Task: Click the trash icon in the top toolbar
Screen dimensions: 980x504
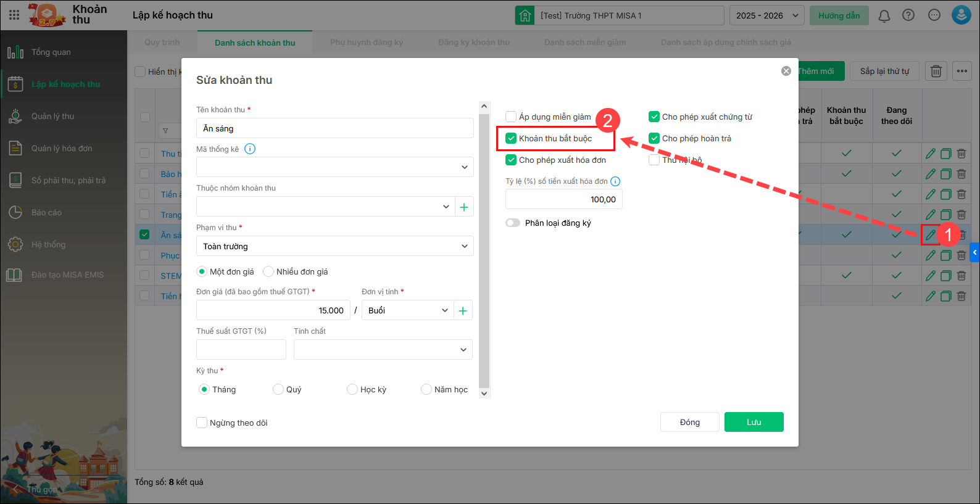Action: [x=936, y=71]
